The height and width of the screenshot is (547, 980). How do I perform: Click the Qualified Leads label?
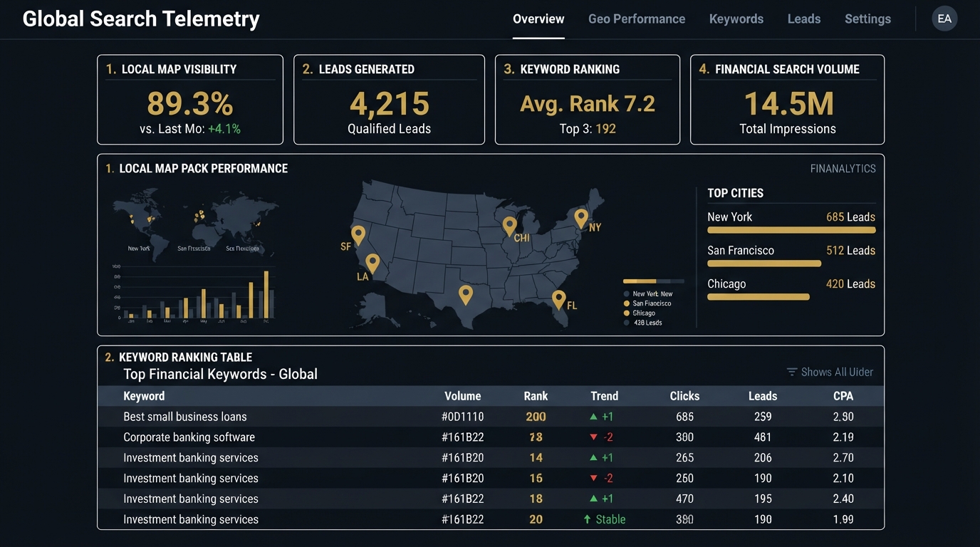(x=389, y=129)
